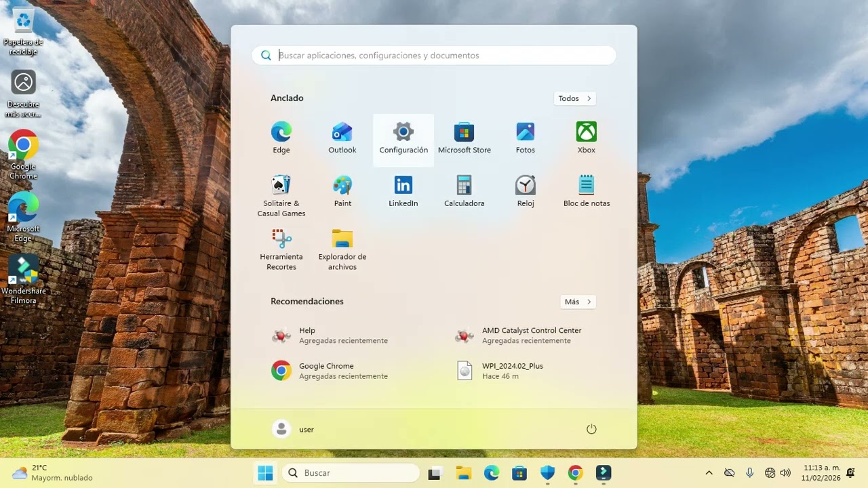Open Explorador de archivos in Start menu
This screenshot has width=868, height=488.
pos(342,249)
